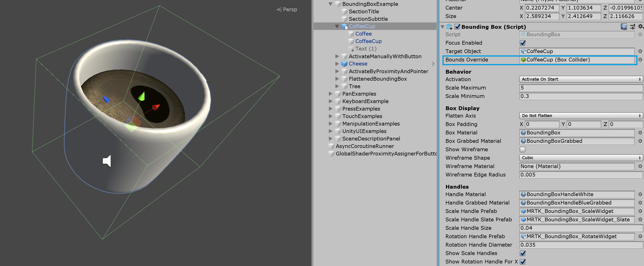The image size is (644, 266).
Task: Click the Box Material BoundingBox picker icon
Action: pos(640,133)
